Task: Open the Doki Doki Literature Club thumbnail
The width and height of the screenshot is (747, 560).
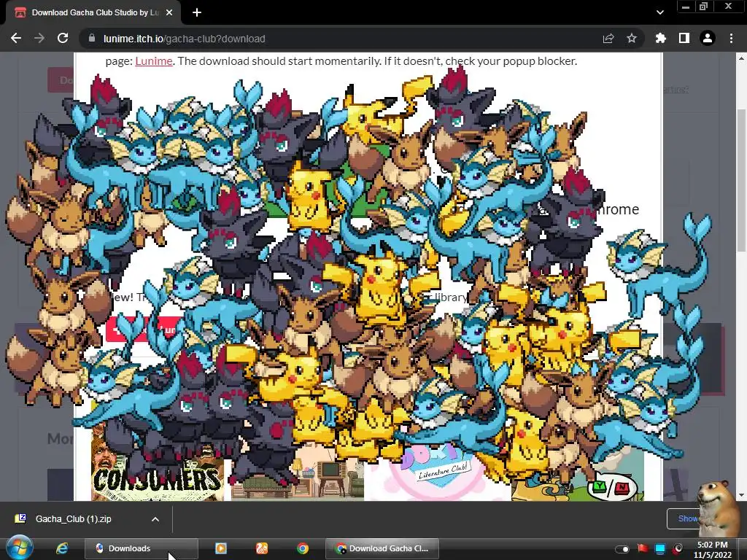Action: [438, 472]
